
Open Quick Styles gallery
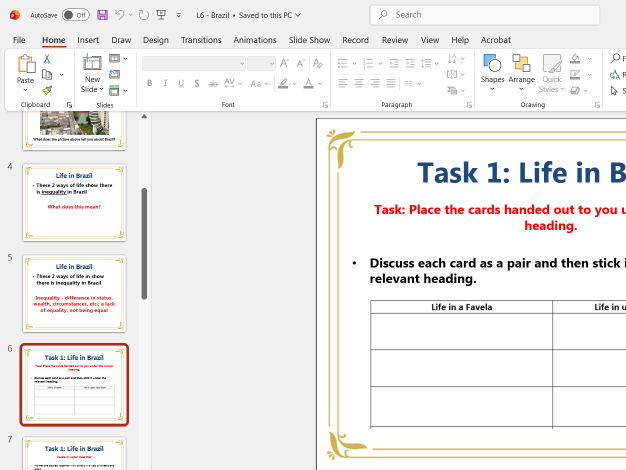click(551, 73)
